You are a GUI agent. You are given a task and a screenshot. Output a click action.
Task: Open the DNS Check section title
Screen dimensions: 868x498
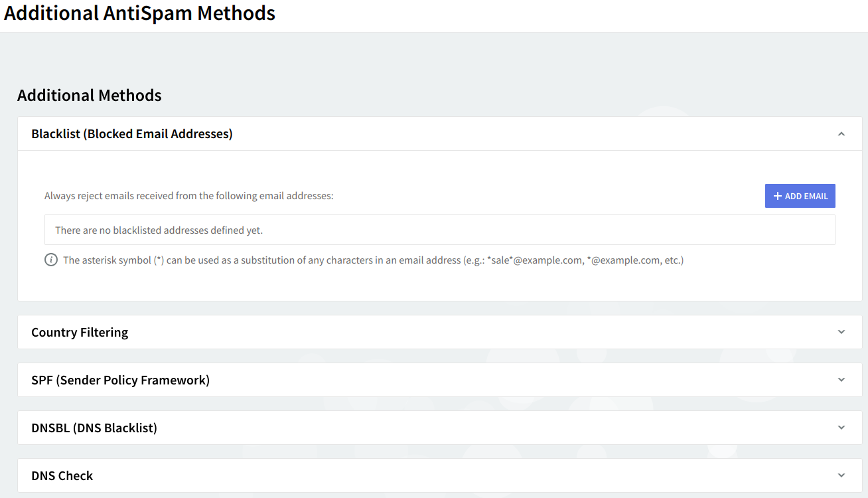coord(62,475)
